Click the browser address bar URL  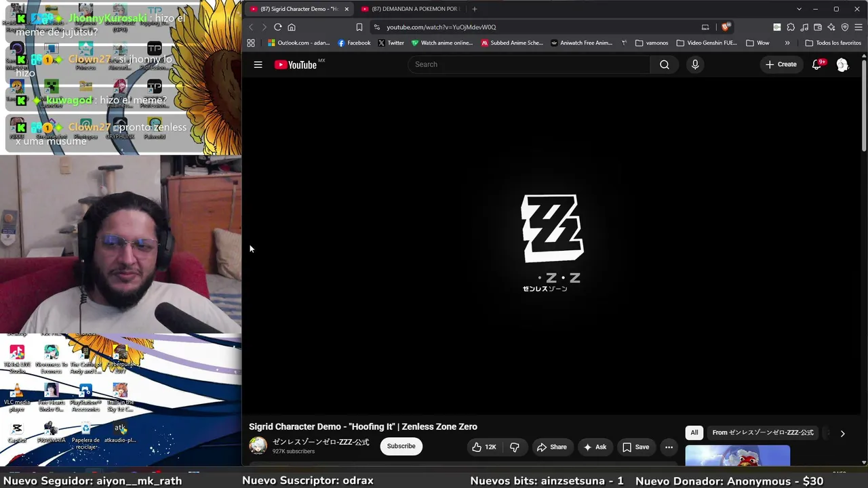tap(441, 27)
